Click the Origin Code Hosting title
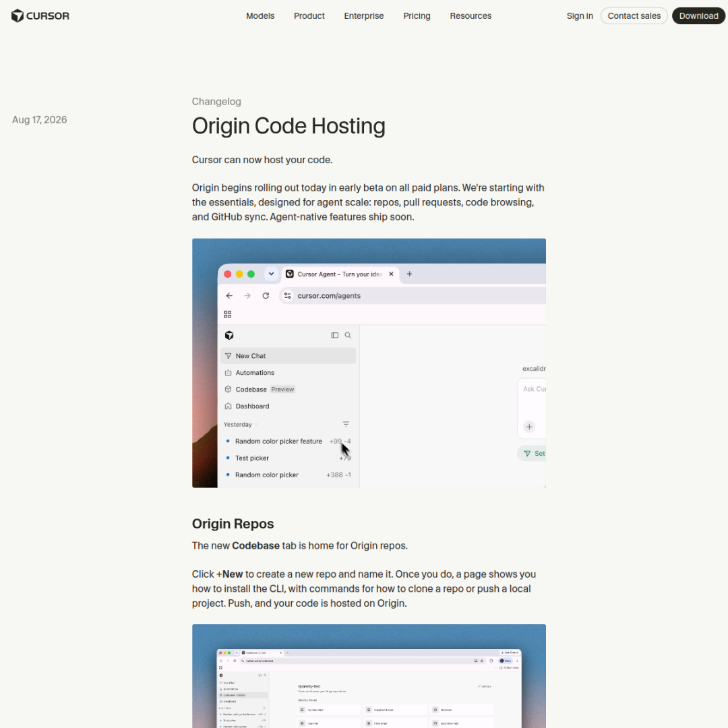 point(289,126)
